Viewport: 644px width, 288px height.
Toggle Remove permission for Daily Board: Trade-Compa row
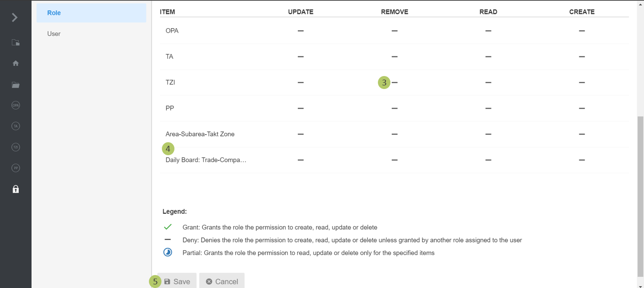(394, 160)
